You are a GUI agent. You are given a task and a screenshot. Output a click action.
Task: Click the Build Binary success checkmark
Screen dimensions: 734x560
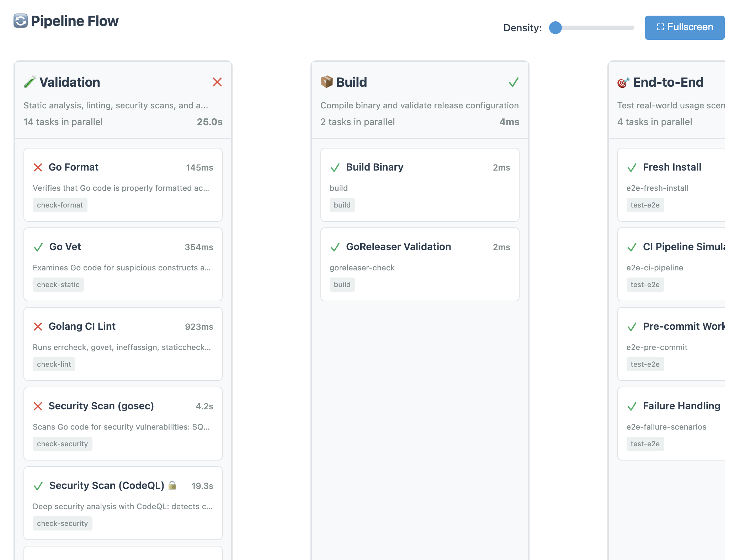(335, 167)
